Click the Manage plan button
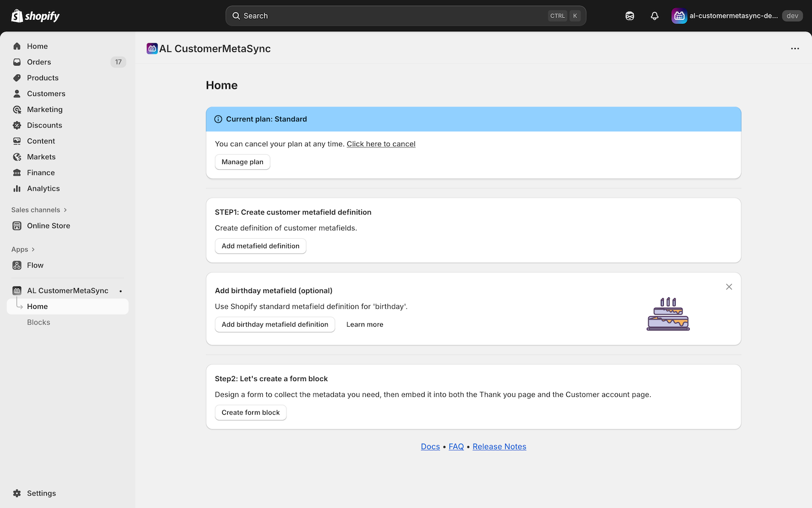 tap(242, 162)
